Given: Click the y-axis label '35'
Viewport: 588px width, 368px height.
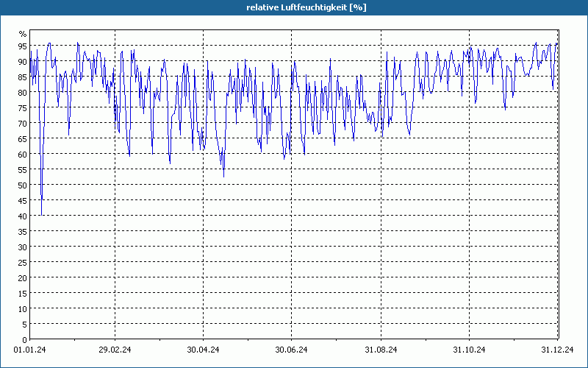Looking at the screenshot, I should [23, 232].
